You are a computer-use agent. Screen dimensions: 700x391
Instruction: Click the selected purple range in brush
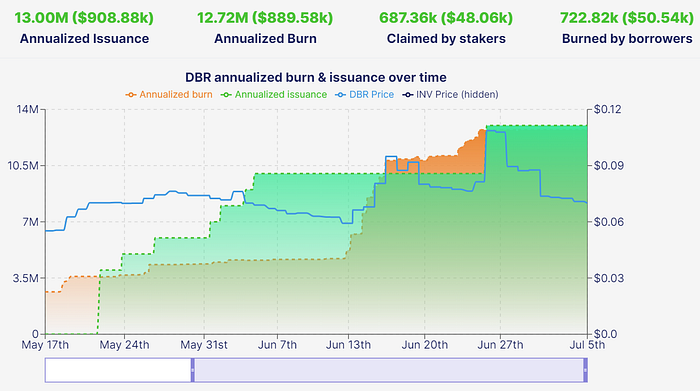389,370
